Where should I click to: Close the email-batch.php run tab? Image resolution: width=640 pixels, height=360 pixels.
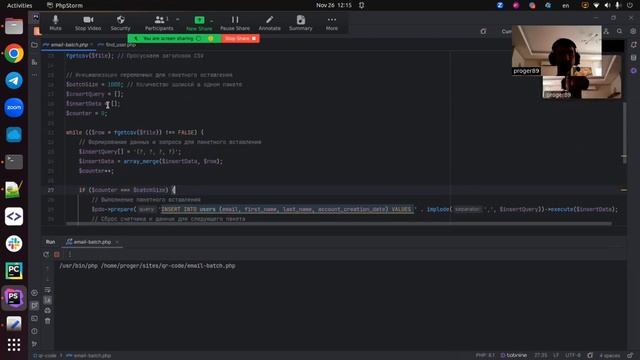click(x=117, y=242)
